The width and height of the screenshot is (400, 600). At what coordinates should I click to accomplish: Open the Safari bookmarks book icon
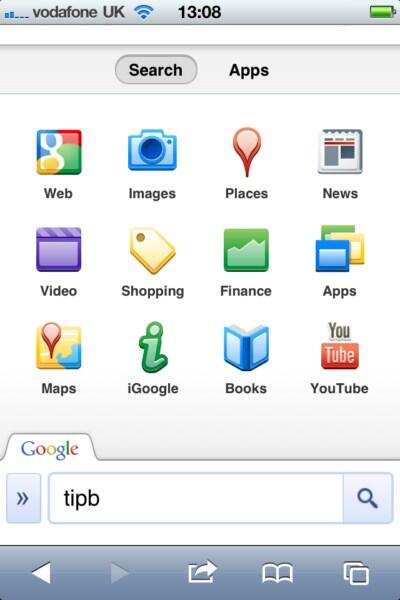(278, 573)
